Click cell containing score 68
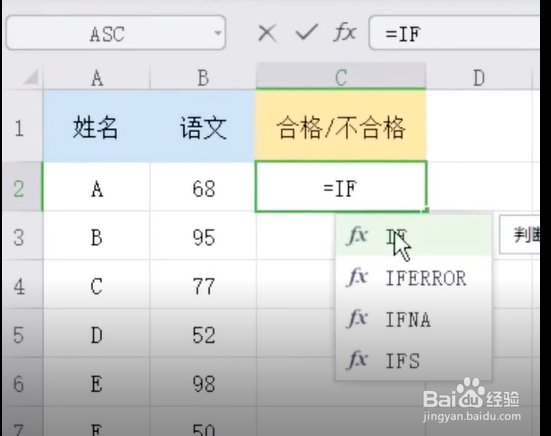The width and height of the screenshot is (551, 436). pyautogui.click(x=203, y=187)
